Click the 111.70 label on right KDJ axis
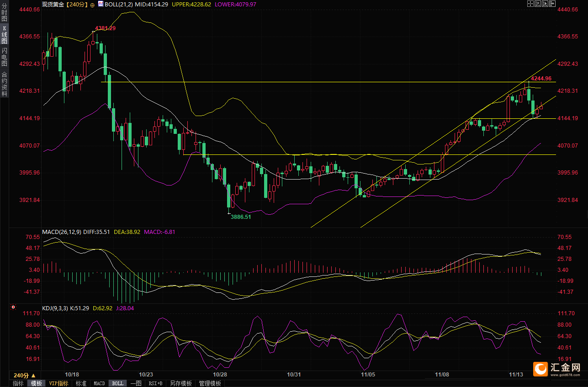 [567, 313]
